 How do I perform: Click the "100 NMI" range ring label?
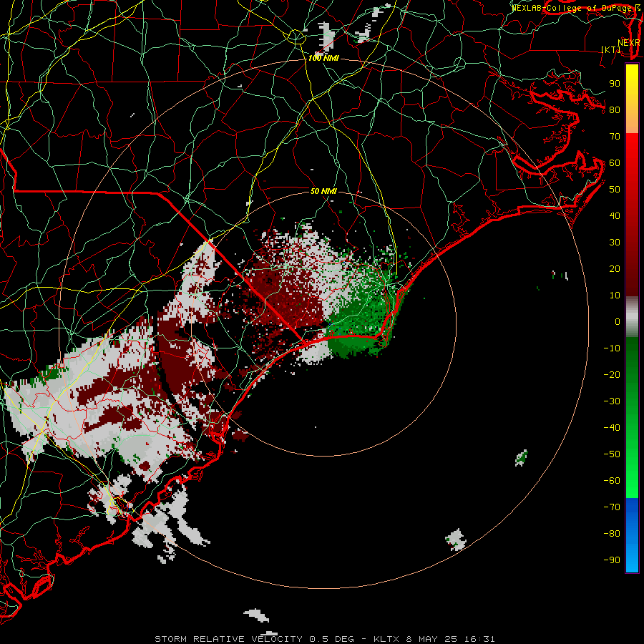323,59
